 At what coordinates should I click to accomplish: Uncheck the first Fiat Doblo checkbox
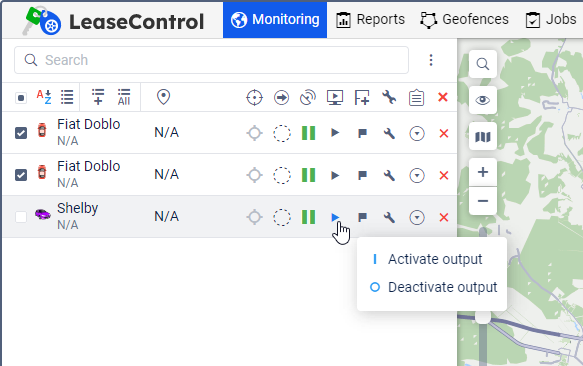tap(21, 133)
